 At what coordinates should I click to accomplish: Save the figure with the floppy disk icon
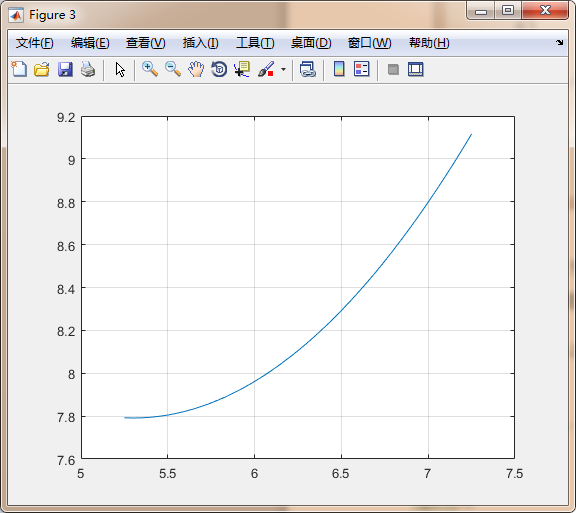pyautogui.click(x=65, y=69)
